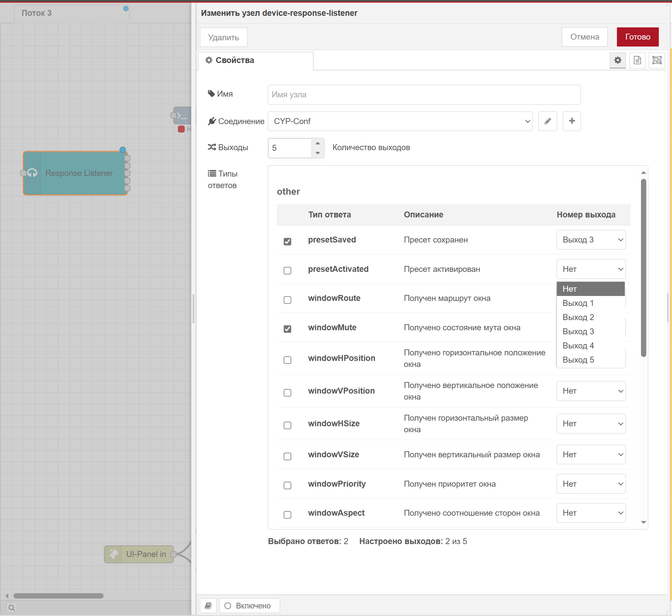
Task: Open node appearance icon tab
Action: pos(656,60)
